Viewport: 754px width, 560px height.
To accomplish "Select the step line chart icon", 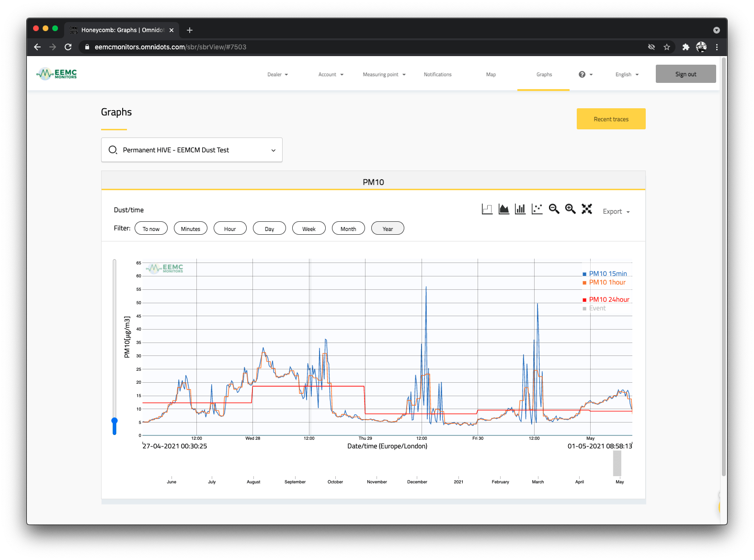I will [x=487, y=209].
